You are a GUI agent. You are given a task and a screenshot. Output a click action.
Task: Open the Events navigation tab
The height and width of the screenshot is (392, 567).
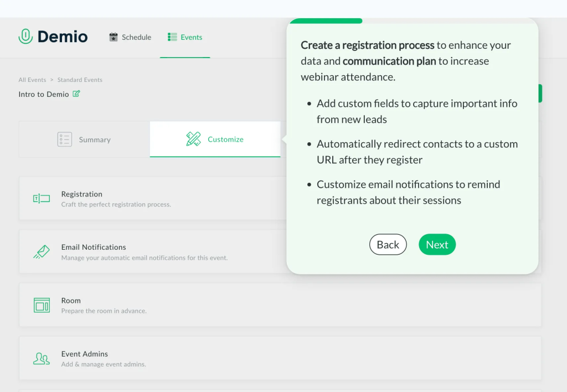(x=185, y=37)
